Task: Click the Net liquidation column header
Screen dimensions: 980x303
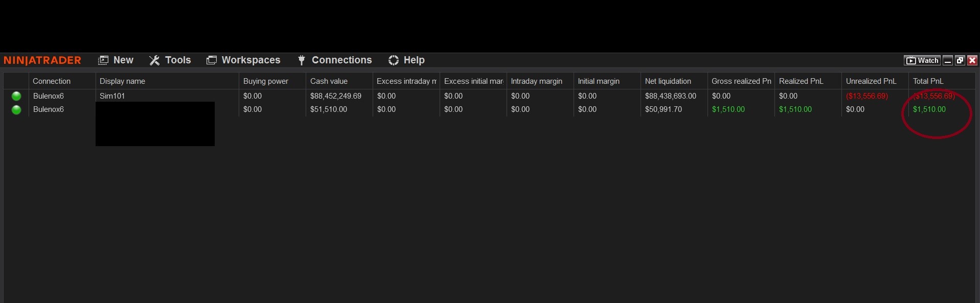Action: click(x=668, y=81)
